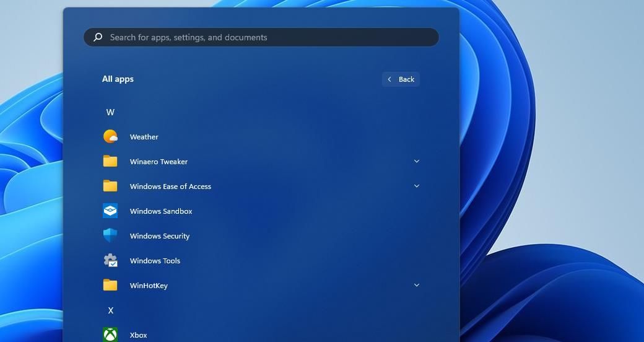644x342 pixels.
Task: Open the Windows Security shield icon
Action: click(110, 235)
